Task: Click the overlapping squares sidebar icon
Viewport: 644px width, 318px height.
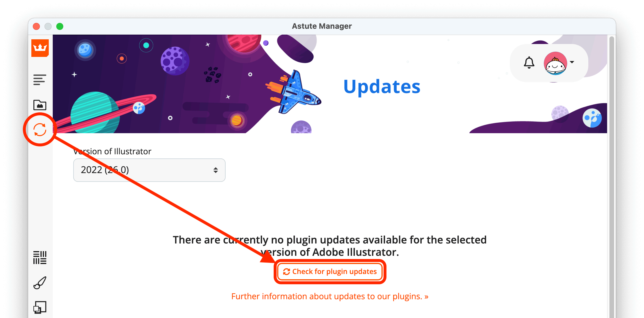Action: coord(40,307)
